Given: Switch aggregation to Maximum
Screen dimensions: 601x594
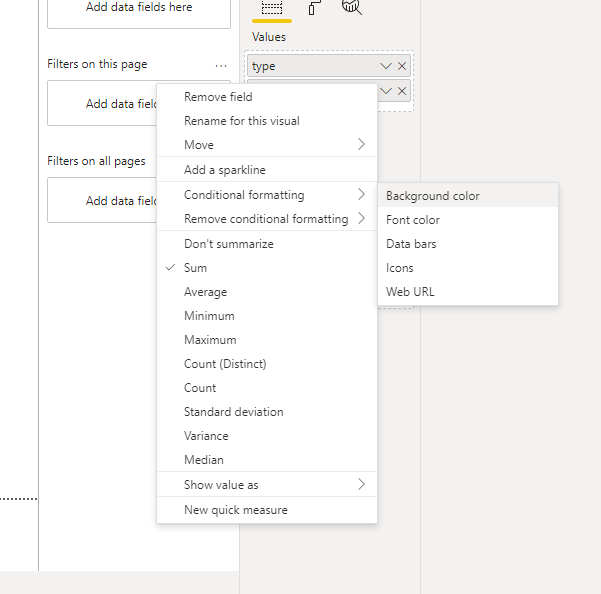Looking at the screenshot, I should (267, 340).
